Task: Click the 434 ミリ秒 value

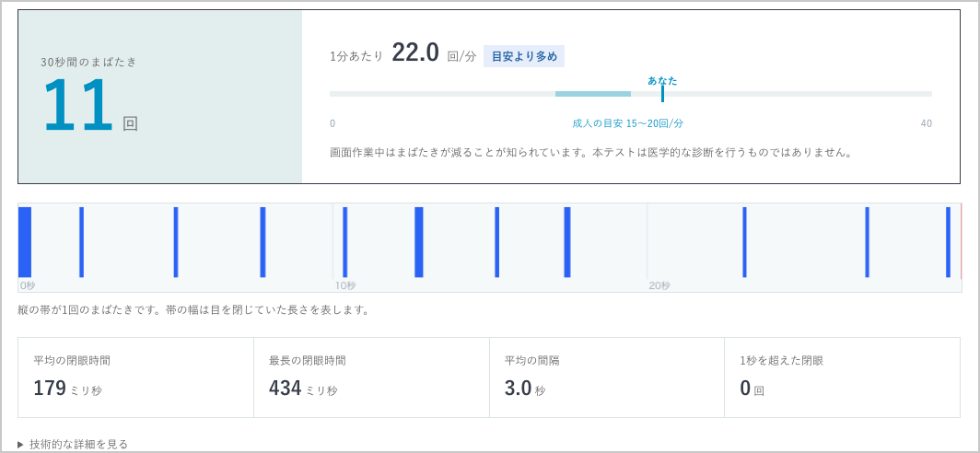Action: [x=303, y=389]
